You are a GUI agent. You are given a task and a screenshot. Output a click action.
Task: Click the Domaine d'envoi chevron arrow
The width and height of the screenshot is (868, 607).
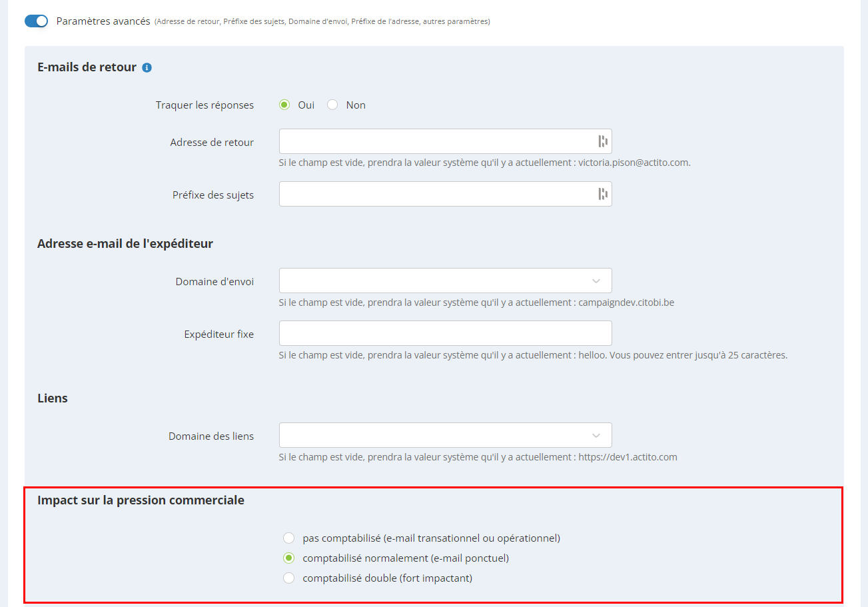(x=596, y=281)
